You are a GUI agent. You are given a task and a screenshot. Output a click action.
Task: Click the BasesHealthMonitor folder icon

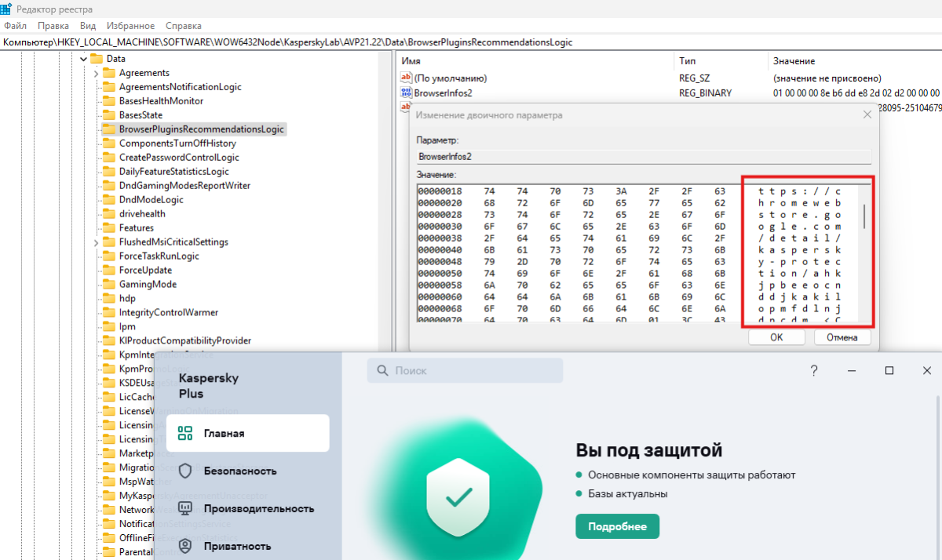pyautogui.click(x=109, y=101)
